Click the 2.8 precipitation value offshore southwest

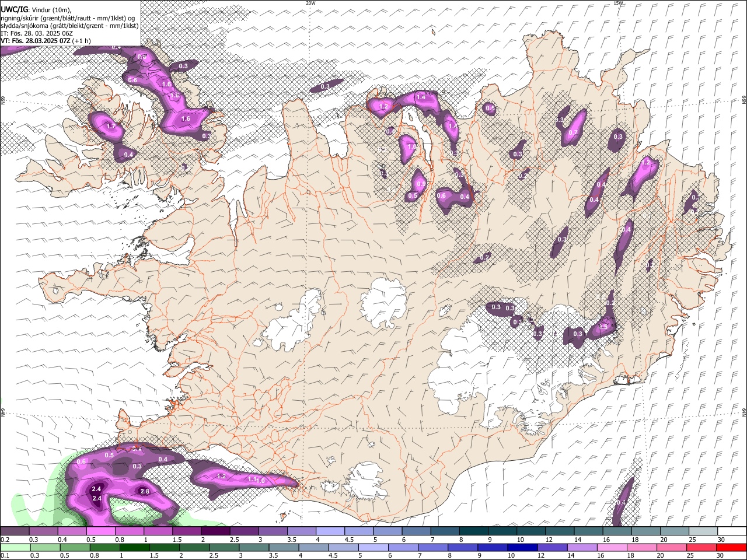pos(145,492)
